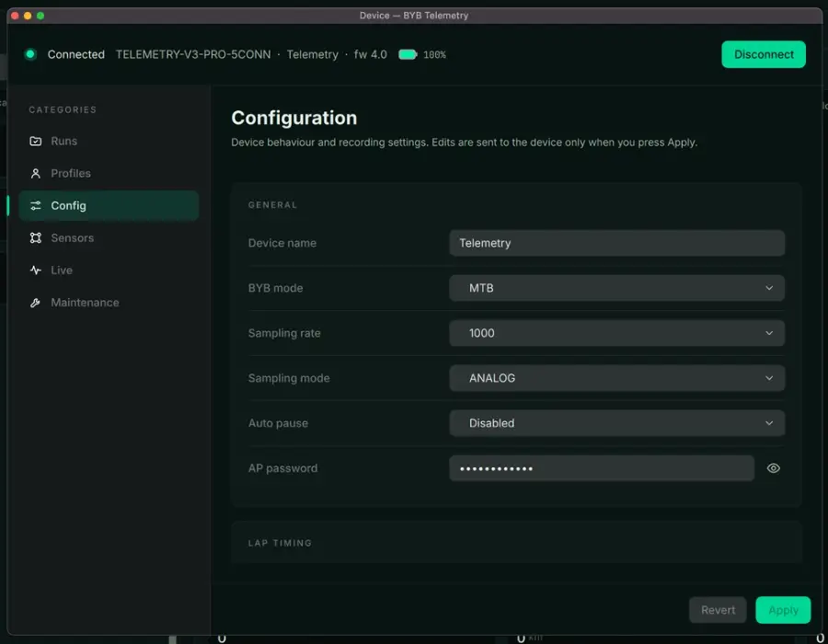This screenshot has height=644, width=828.
Task: Open the Sampling mode dropdown
Action: pyautogui.click(x=616, y=378)
